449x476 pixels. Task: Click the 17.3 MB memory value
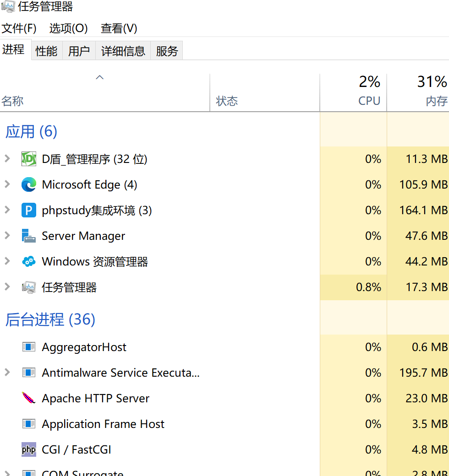tap(427, 287)
